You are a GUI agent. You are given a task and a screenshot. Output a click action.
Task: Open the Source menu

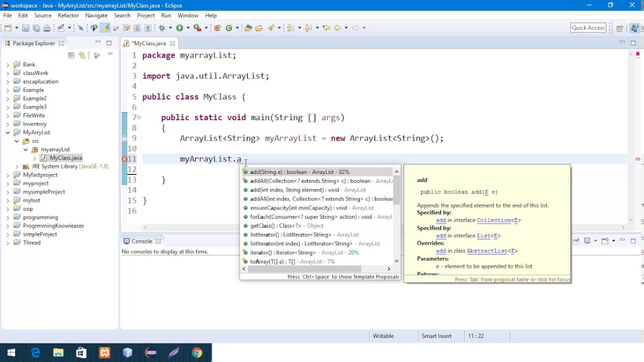click(x=43, y=16)
